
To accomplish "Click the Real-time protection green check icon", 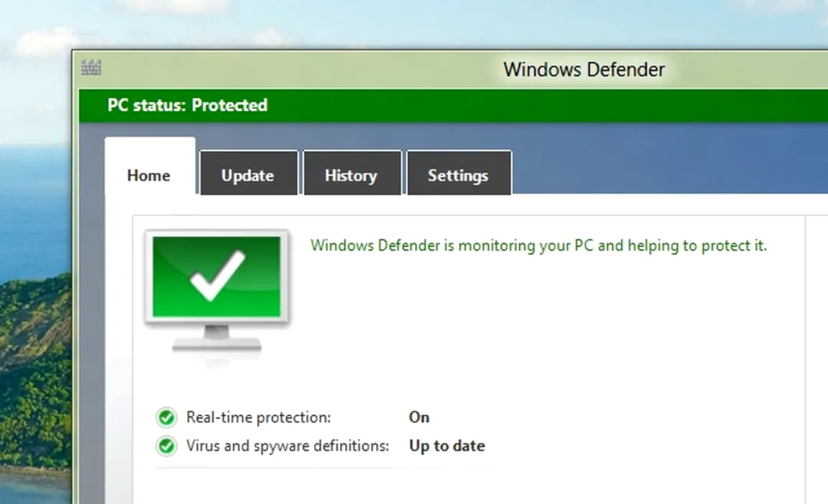I will [x=166, y=418].
